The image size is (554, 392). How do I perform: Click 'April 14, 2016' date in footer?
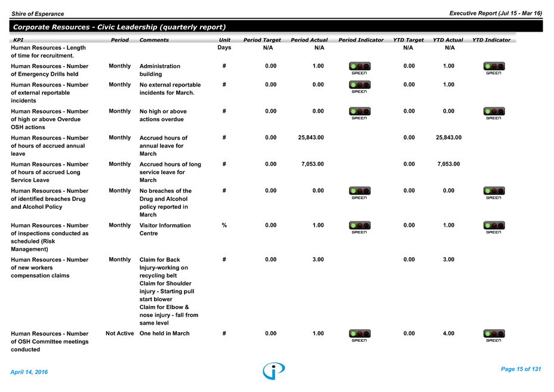coord(29,372)
